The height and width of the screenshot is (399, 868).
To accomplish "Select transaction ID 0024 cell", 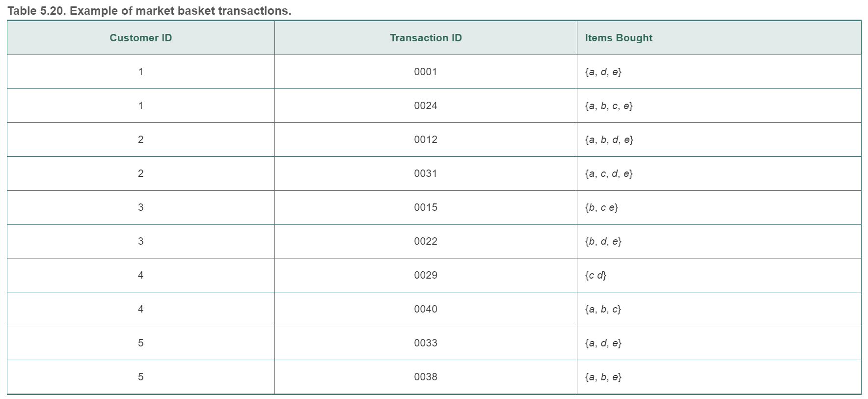I will pyautogui.click(x=426, y=106).
